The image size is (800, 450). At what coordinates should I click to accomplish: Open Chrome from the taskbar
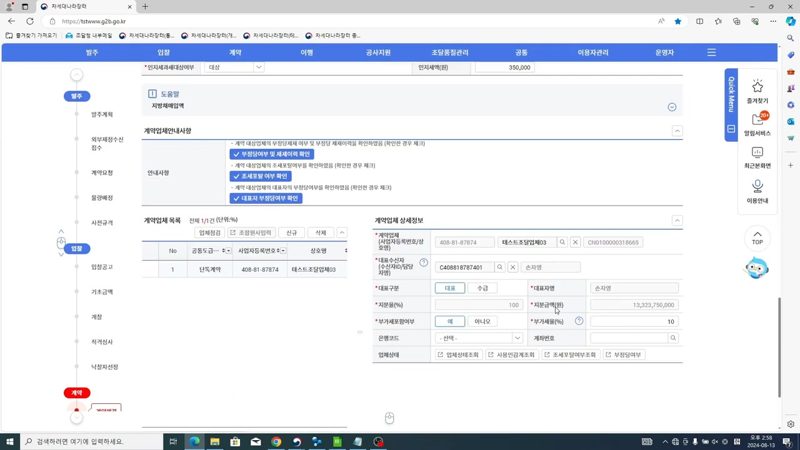click(x=276, y=441)
